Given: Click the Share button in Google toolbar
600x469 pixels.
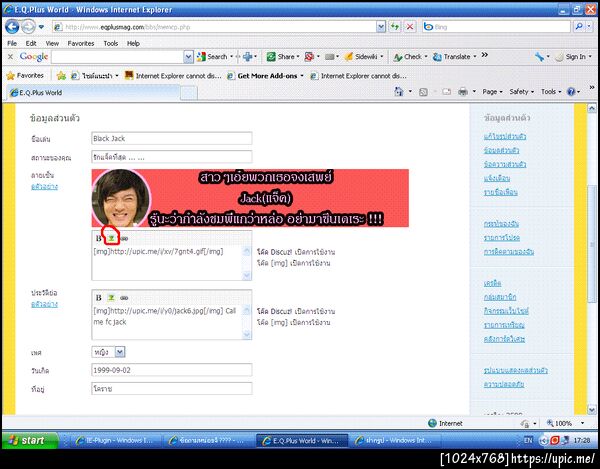Looking at the screenshot, I should [282, 57].
